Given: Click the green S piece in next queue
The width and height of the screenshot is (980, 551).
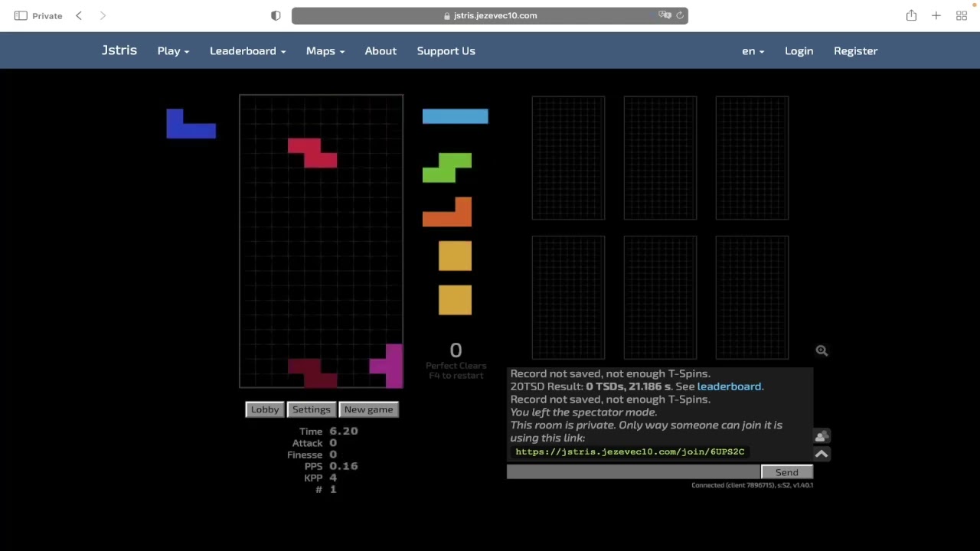Looking at the screenshot, I should (447, 168).
